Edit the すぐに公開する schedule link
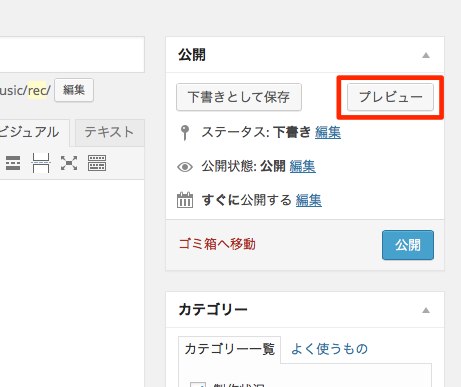This screenshot has height=387, width=461. click(309, 200)
